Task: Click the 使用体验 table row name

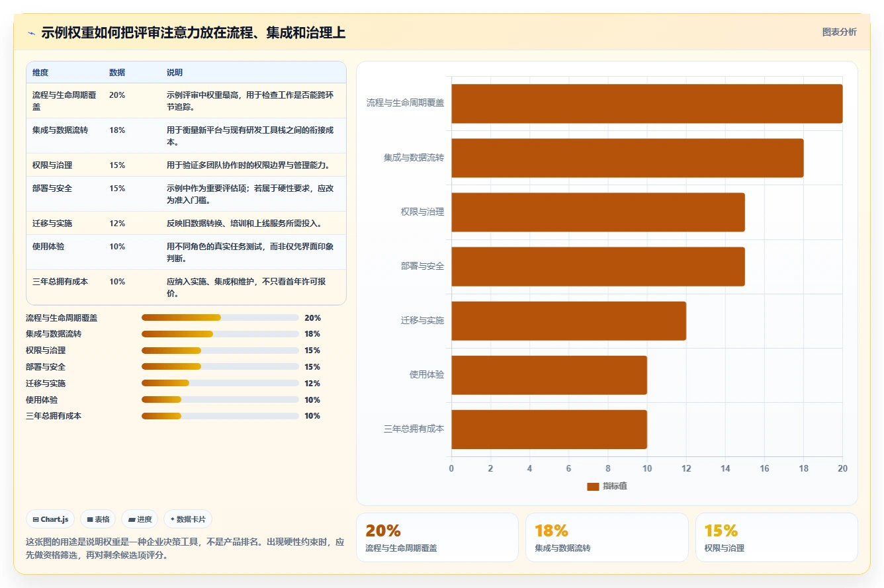Action: click(48, 247)
